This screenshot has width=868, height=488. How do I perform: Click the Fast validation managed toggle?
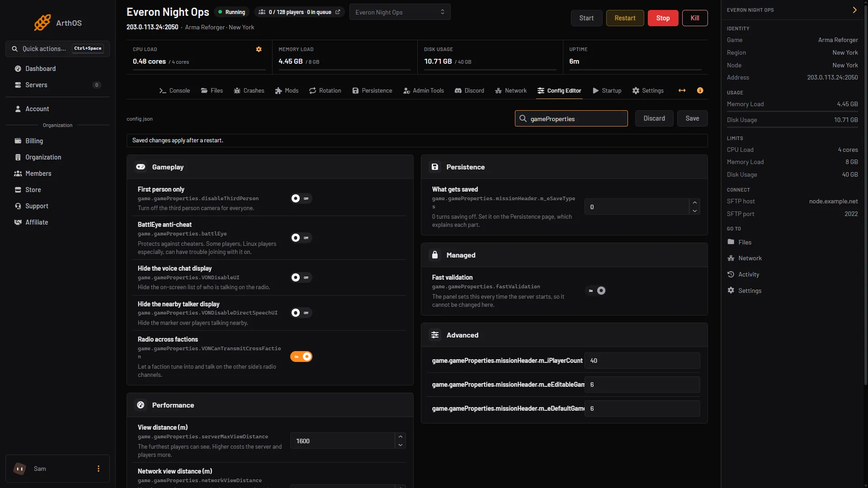click(x=595, y=291)
